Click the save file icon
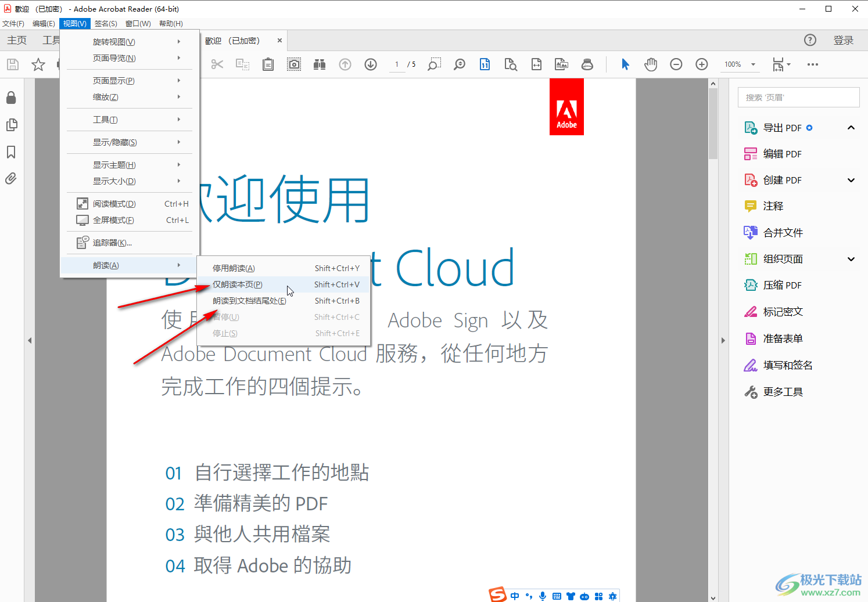Screen dimensions: 868x602 [x=13, y=64]
